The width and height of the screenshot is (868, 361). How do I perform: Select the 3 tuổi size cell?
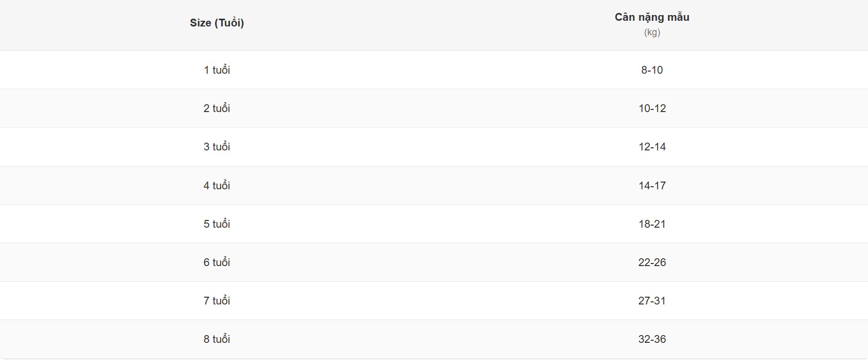tap(217, 147)
